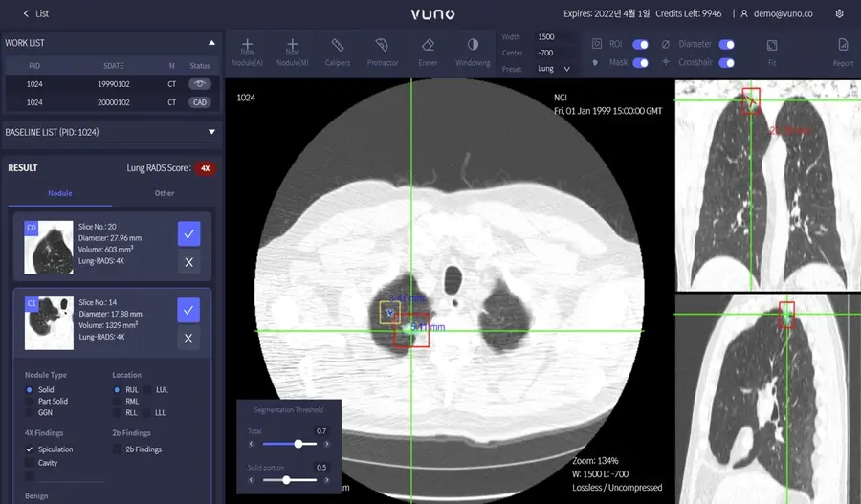Image resolution: width=861 pixels, height=504 pixels.
Task: Expand the BASELINE LIST section
Action: click(x=211, y=132)
